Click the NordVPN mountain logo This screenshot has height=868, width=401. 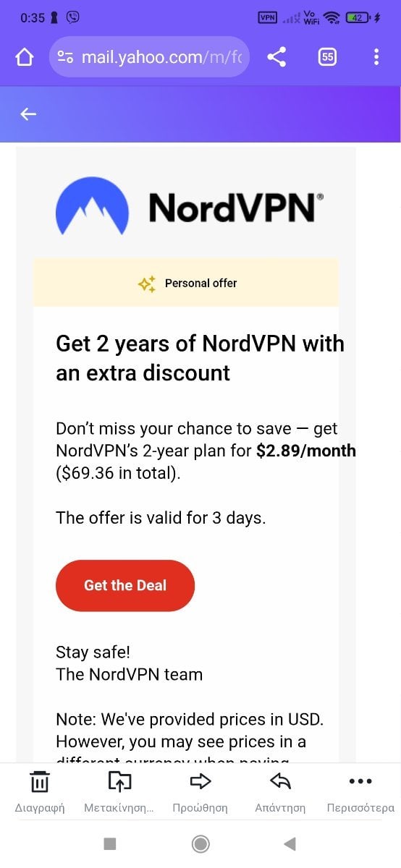pyautogui.click(x=92, y=208)
